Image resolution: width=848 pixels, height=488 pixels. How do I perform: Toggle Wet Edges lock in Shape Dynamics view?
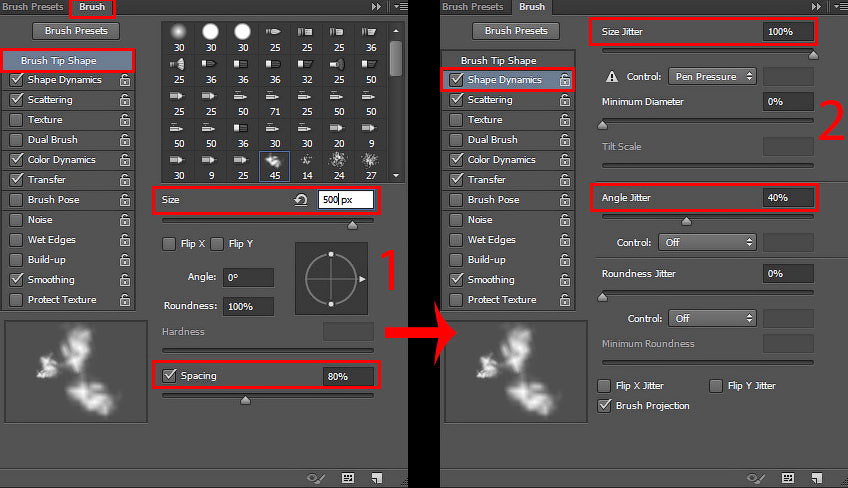565,240
